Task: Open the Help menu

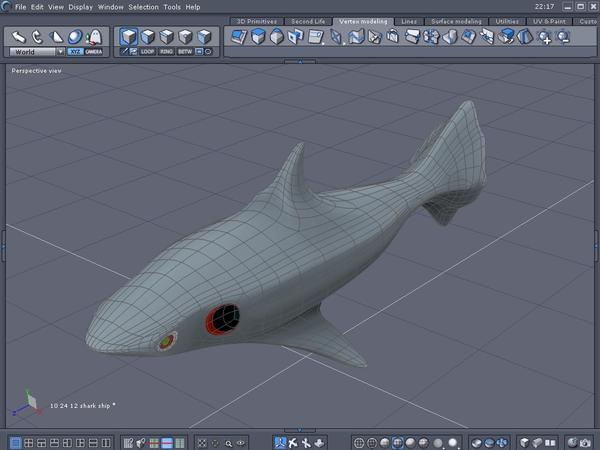Action: pos(193,7)
